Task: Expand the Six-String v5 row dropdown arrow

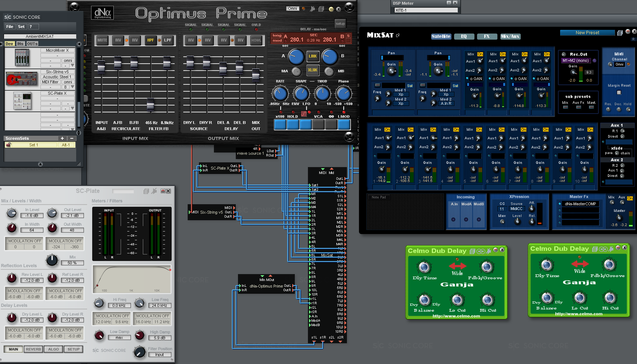Action: [x=73, y=87]
